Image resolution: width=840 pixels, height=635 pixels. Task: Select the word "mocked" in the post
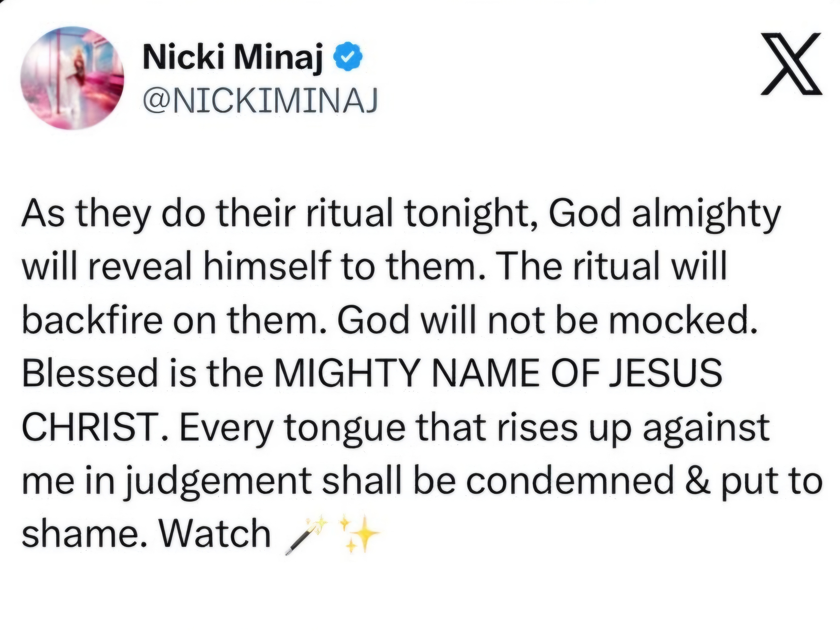tap(682, 320)
